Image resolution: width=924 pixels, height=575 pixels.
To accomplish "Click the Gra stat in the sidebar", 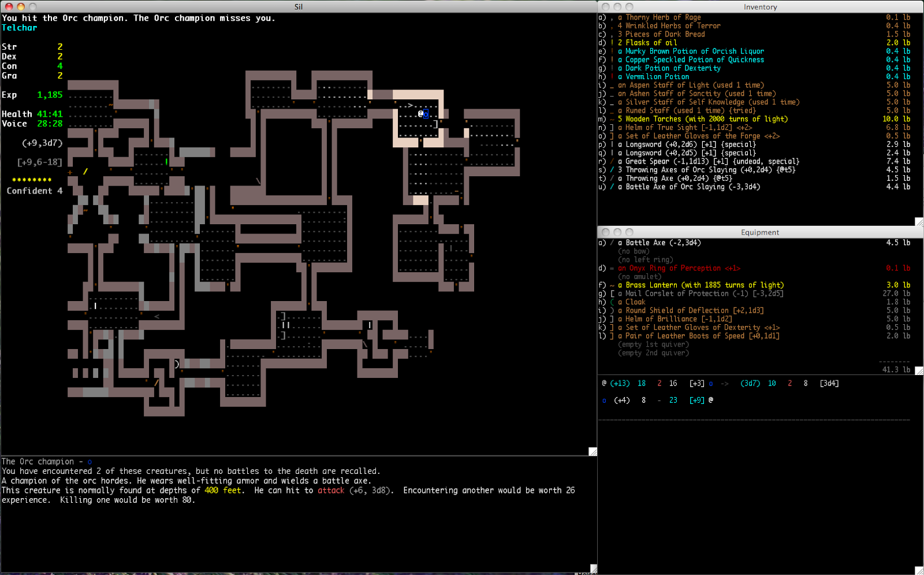I will pos(32,76).
